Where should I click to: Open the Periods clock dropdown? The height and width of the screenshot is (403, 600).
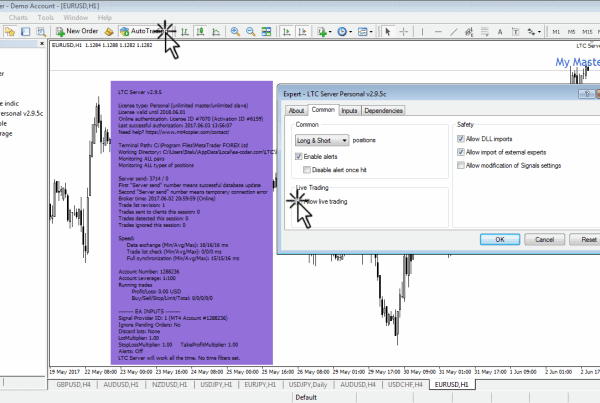[x=344, y=32]
